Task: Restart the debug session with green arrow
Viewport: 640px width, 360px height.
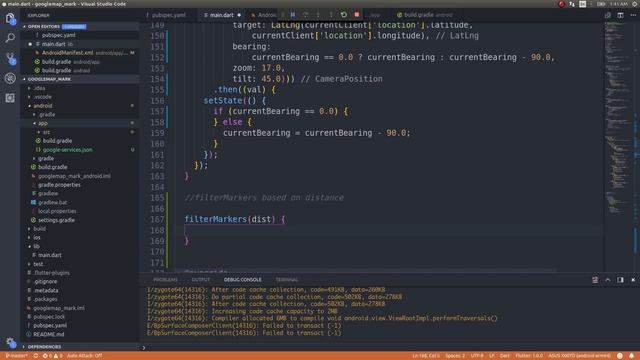Action: point(344,15)
